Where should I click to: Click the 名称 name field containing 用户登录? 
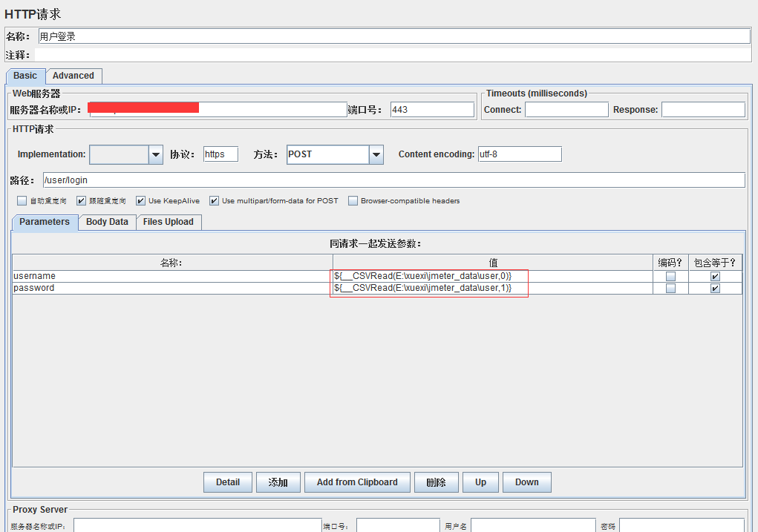[394, 36]
